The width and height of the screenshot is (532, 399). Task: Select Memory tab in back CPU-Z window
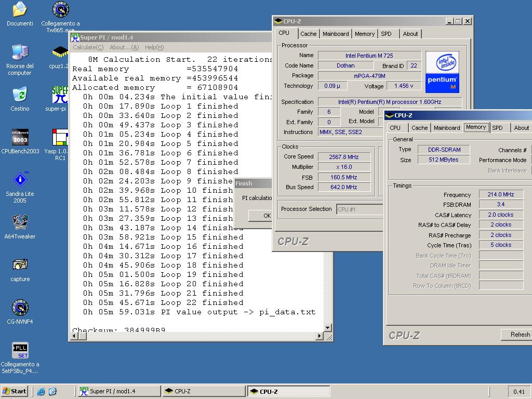(365, 34)
